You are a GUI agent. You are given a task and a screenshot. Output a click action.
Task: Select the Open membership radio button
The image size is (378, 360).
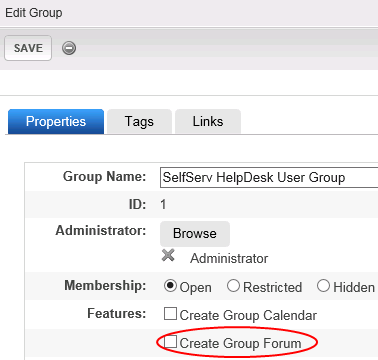click(x=170, y=286)
